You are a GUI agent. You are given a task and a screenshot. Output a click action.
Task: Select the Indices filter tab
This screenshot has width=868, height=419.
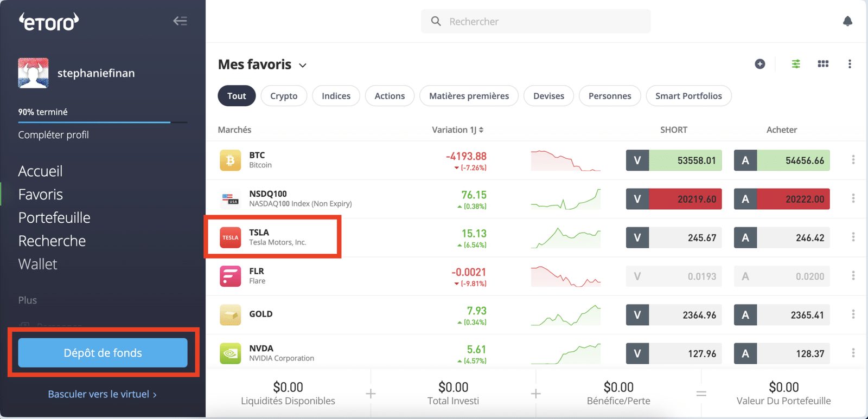(x=336, y=96)
